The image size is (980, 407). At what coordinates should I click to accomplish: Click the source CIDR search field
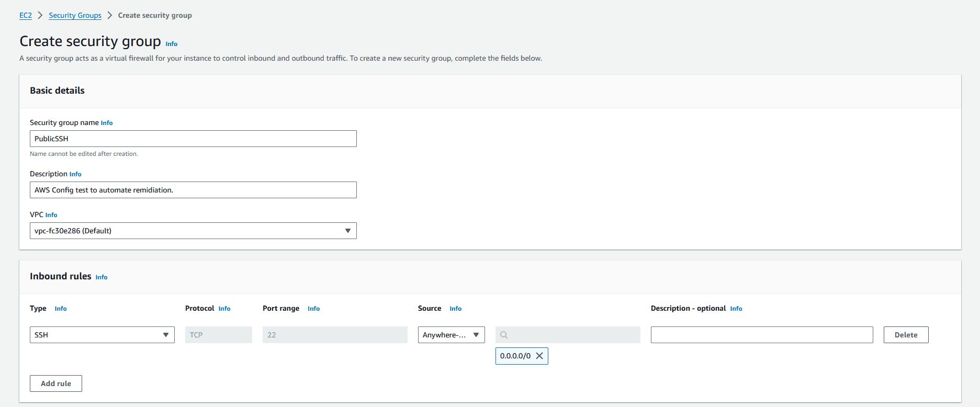[568, 335]
